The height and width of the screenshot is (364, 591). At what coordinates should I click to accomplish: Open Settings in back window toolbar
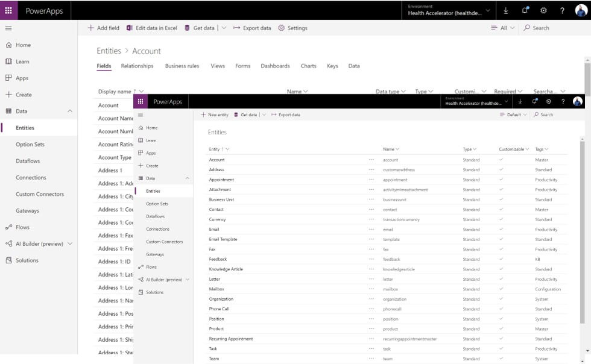click(x=293, y=28)
